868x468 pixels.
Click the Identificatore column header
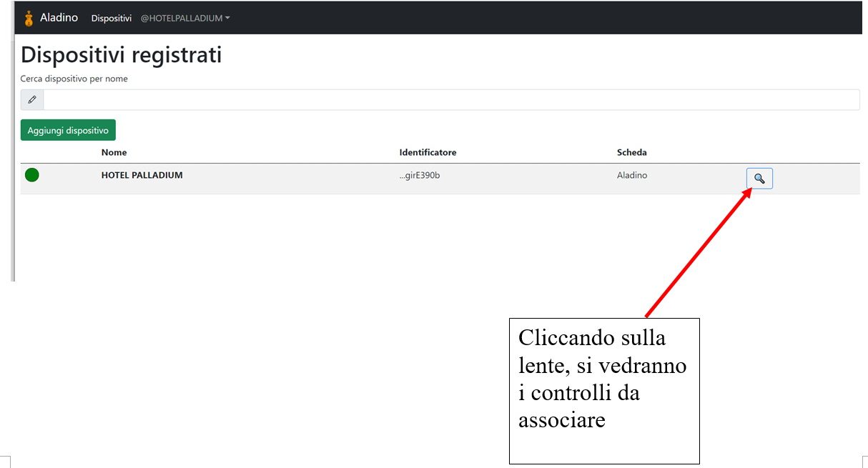[x=428, y=152]
